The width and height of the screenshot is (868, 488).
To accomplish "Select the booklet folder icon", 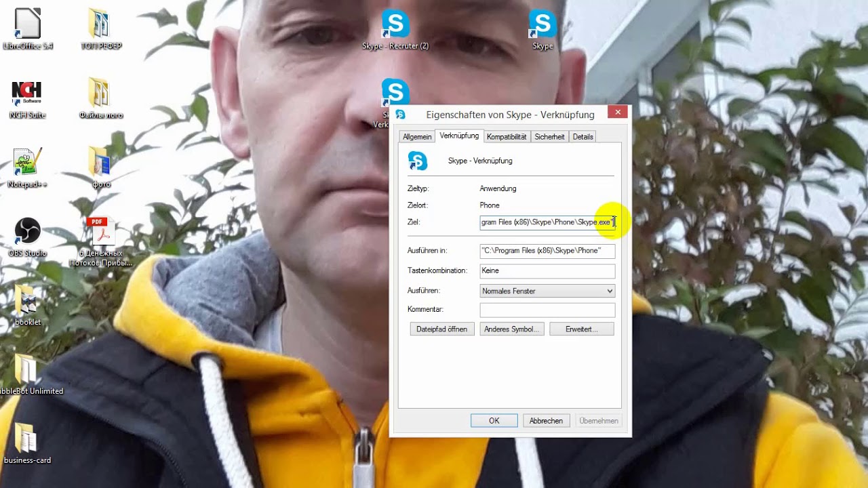I will pyautogui.click(x=27, y=306).
